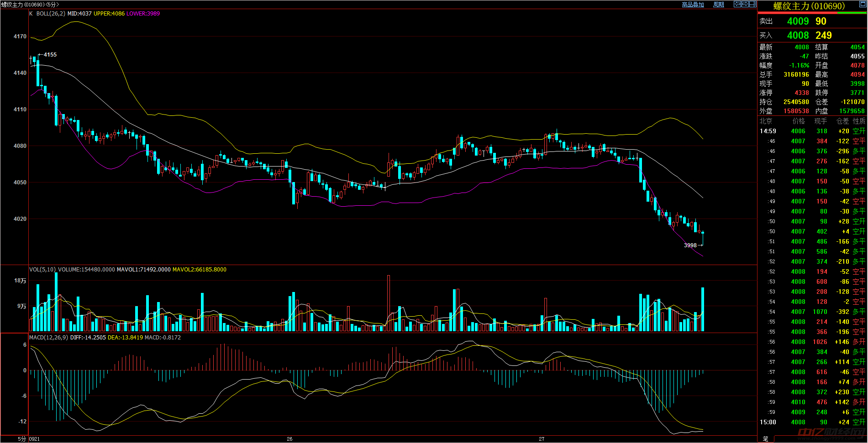This screenshot has height=443, width=868.
Task: Click the 27 date label on time axis
Action: [542, 439]
